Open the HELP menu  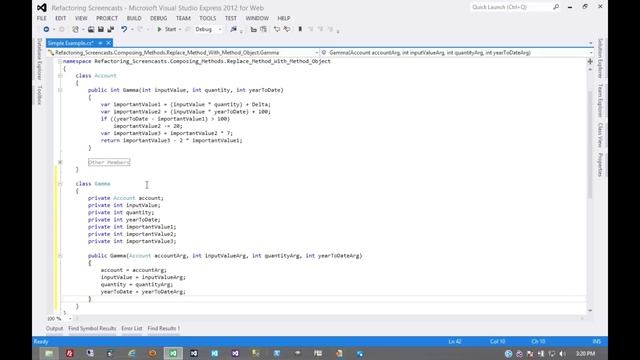(x=284, y=18)
